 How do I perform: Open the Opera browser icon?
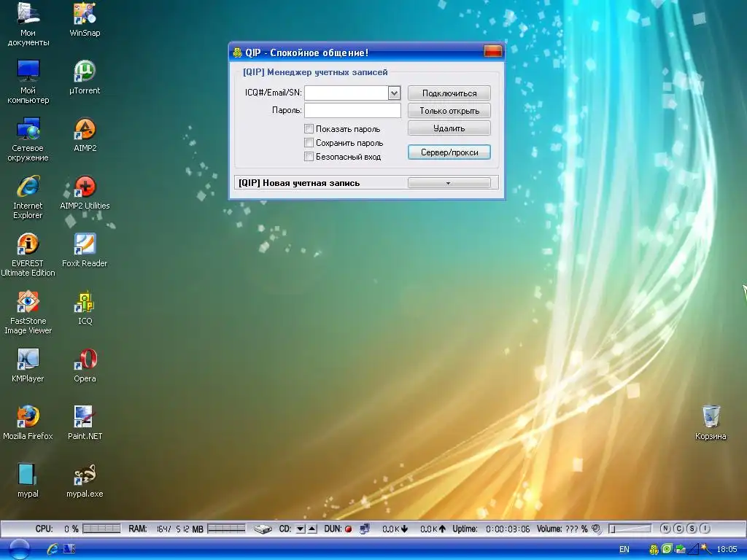(x=85, y=365)
